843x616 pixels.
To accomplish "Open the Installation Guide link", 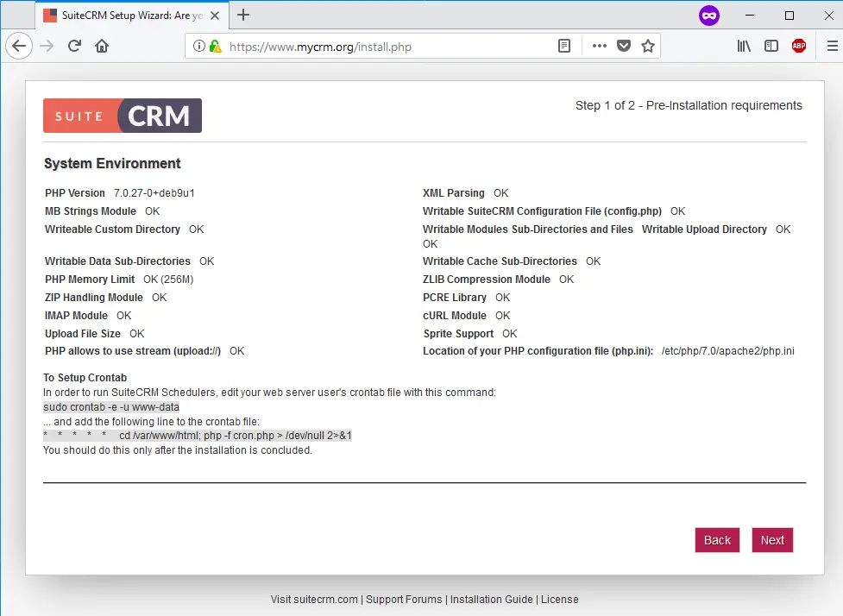I will [x=492, y=600].
